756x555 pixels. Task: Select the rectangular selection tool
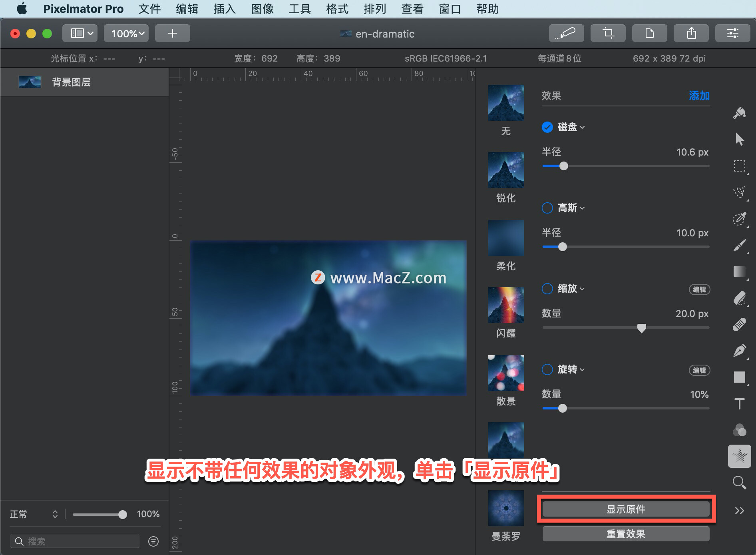point(739,166)
